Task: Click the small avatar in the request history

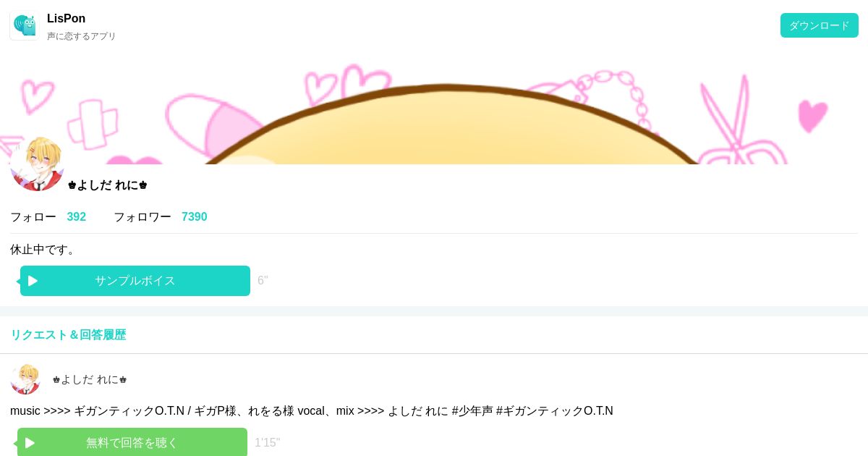Action: pos(25,379)
